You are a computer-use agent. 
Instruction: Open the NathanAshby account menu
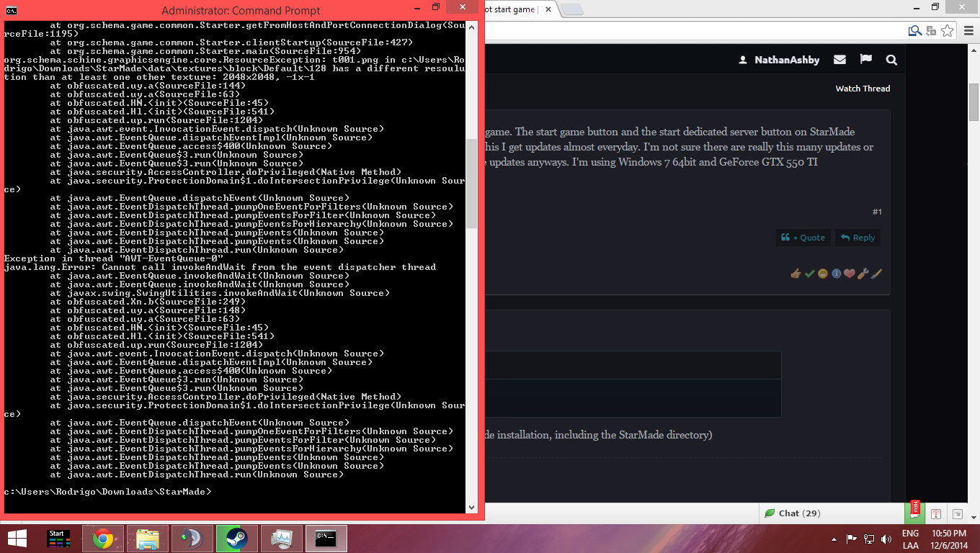(779, 60)
